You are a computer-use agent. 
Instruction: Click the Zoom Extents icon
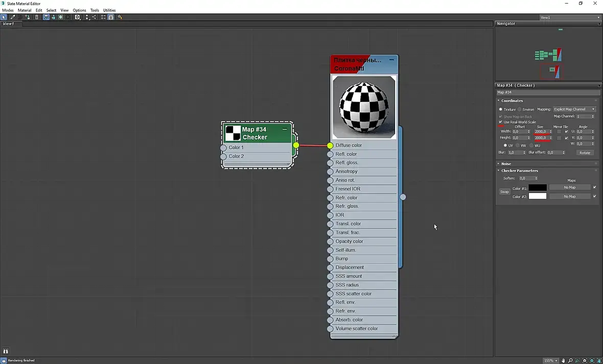pos(585,360)
